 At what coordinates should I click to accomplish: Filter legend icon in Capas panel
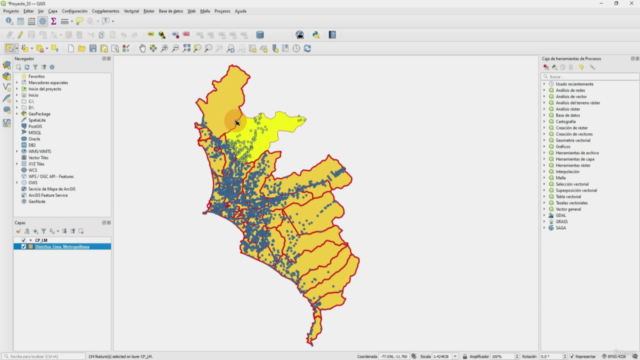[44, 231]
